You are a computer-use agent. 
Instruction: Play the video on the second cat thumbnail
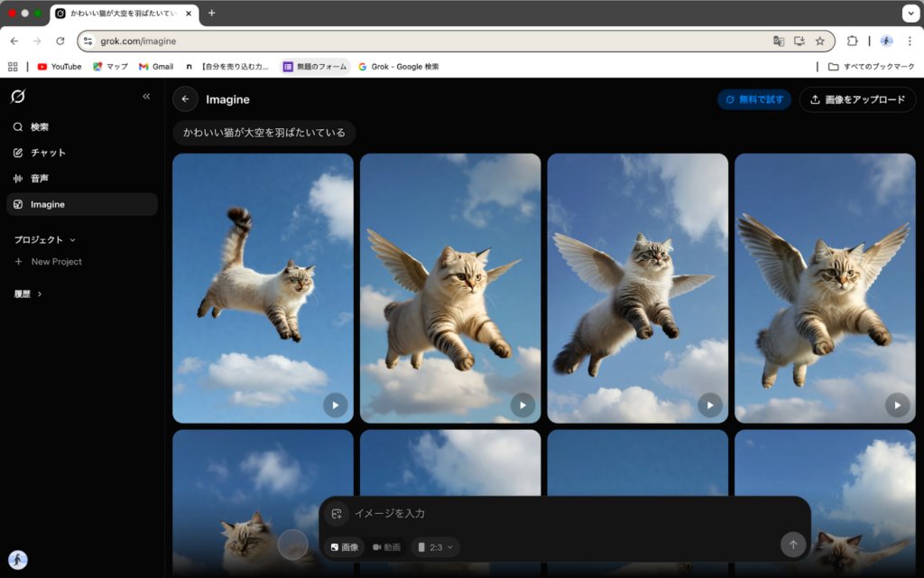pos(522,405)
